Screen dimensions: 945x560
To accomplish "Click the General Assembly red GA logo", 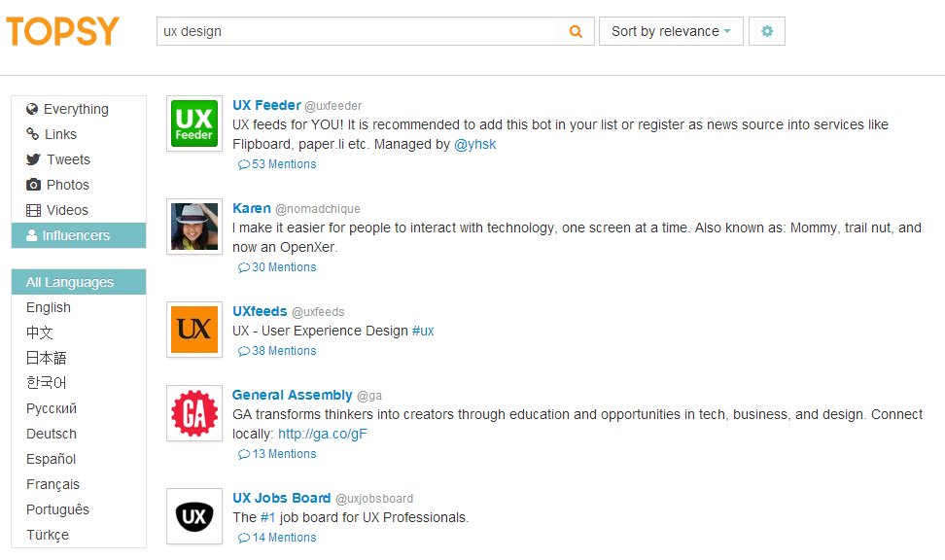I will 194,414.
